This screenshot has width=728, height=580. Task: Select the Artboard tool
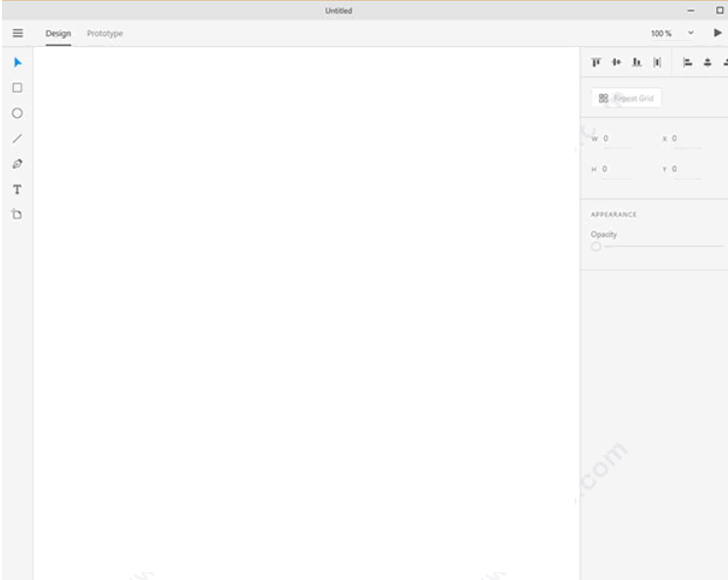pos(17,214)
